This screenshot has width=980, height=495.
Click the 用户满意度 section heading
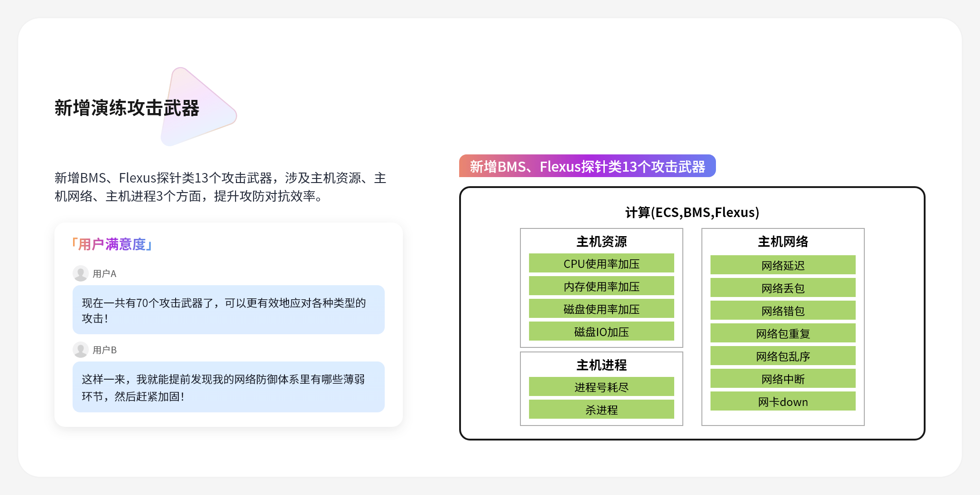tap(112, 244)
